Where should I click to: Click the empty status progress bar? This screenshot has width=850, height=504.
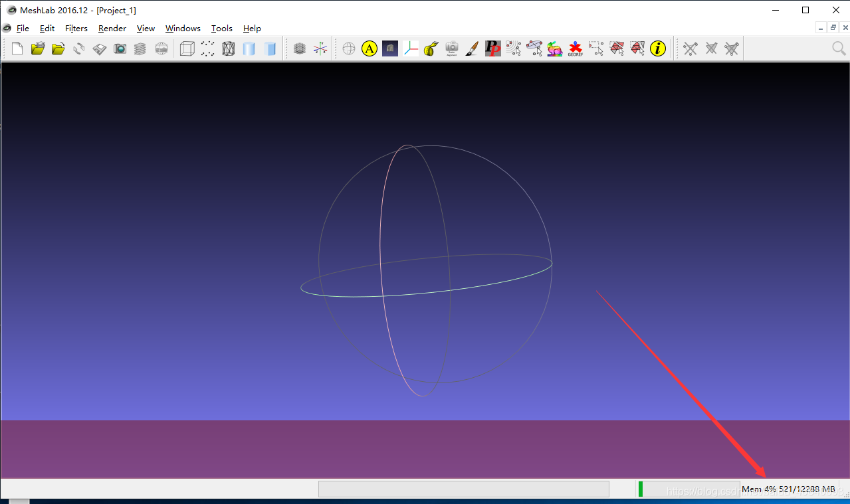(464, 489)
